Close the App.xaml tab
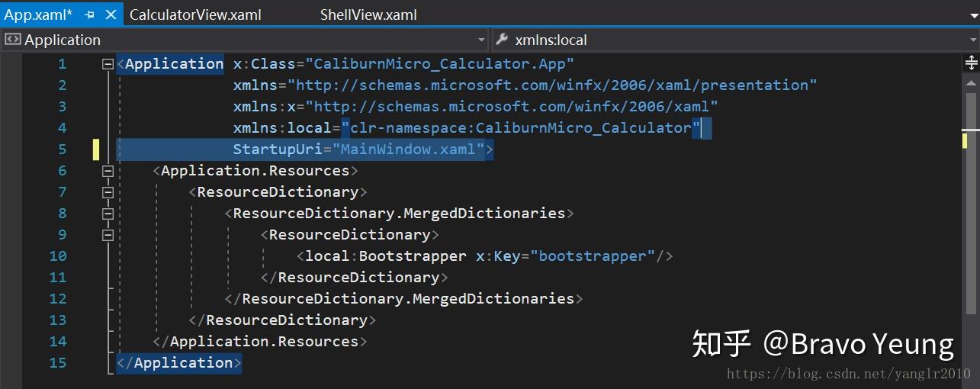Image resolution: width=980 pixels, height=389 pixels. [111, 14]
